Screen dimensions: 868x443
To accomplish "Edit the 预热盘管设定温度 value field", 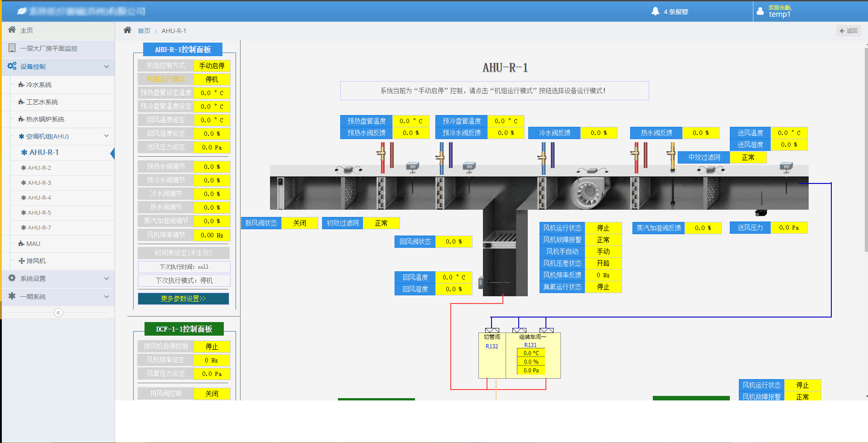I will pyautogui.click(x=212, y=93).
